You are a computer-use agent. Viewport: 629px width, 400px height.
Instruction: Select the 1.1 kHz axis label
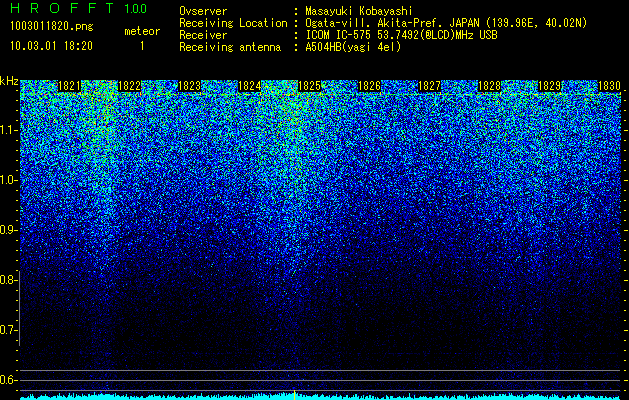8,130
